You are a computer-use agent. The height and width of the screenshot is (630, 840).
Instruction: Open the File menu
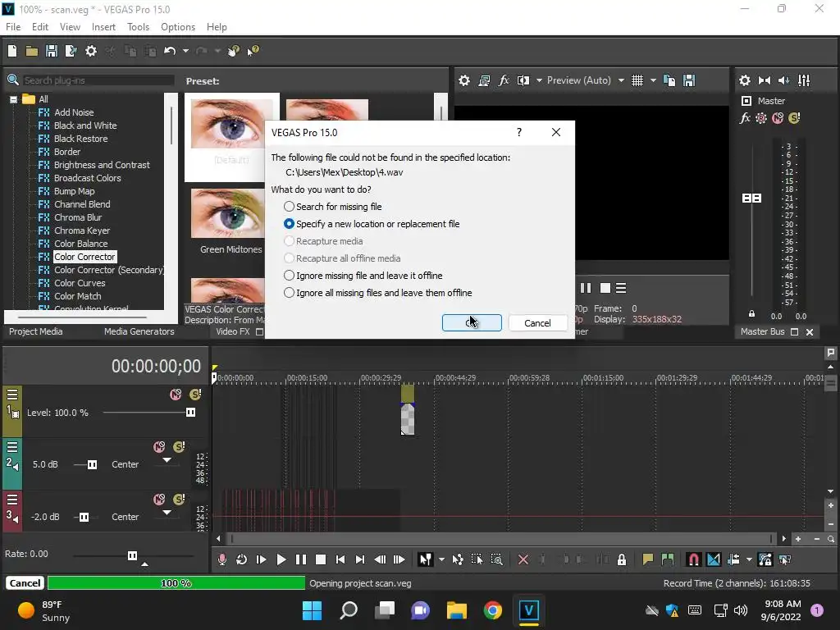coord(13,27)
